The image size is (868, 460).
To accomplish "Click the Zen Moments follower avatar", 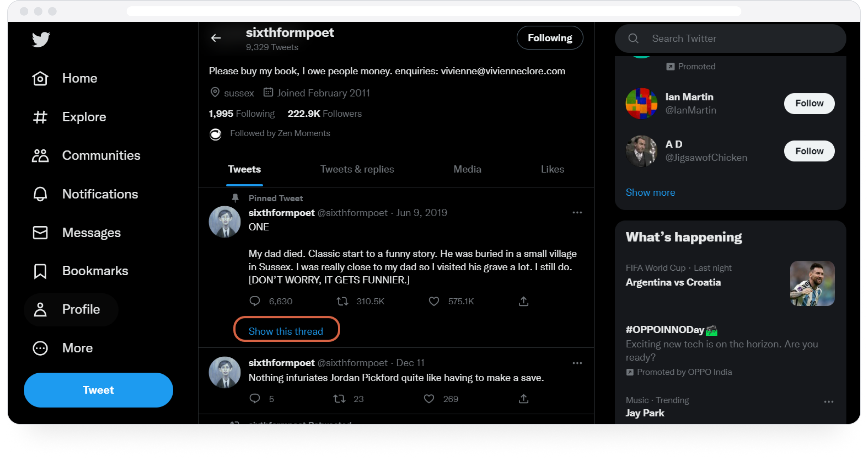I will tap(215, 134).
